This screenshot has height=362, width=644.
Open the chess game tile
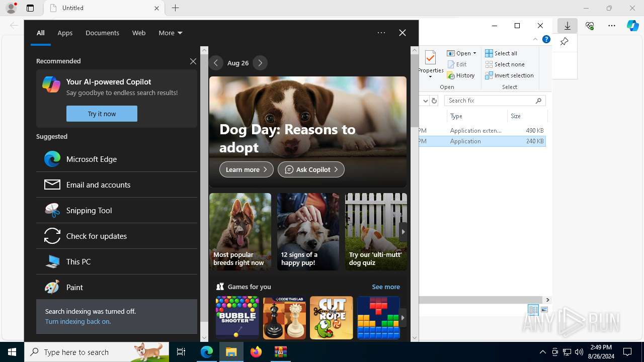pyautogui.click(x=284, y=317)
